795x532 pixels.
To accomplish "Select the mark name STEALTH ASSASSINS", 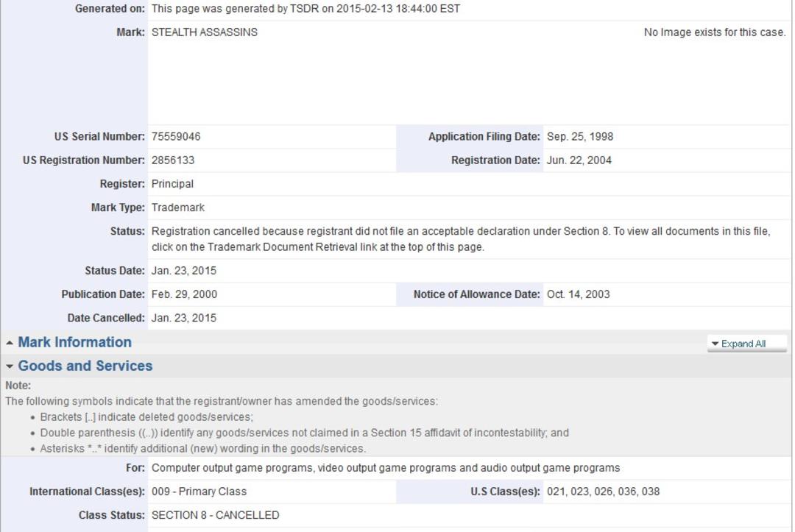I will tap(205, 32).
